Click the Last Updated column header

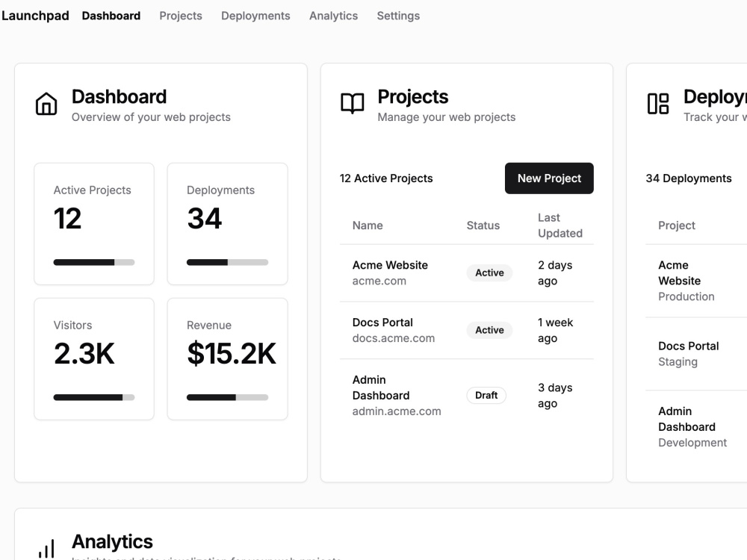560,225
